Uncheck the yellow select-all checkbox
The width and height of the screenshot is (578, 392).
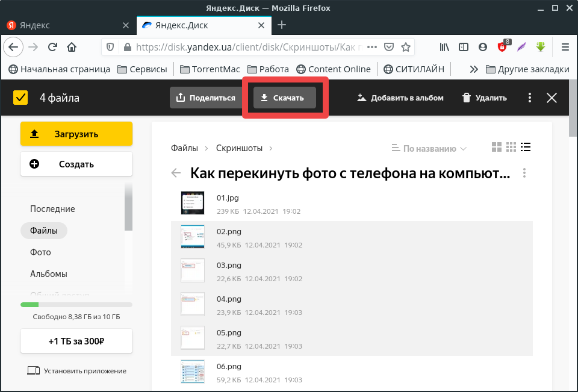(20, 98)
